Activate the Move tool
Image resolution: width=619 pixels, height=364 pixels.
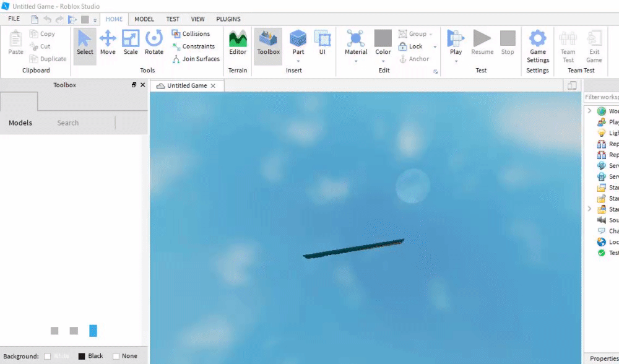107,42
